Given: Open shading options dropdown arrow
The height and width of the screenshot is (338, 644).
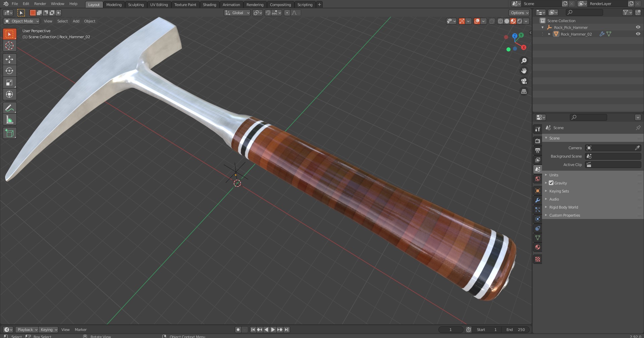Looking at the screenshot, I should tap(526, 21).
